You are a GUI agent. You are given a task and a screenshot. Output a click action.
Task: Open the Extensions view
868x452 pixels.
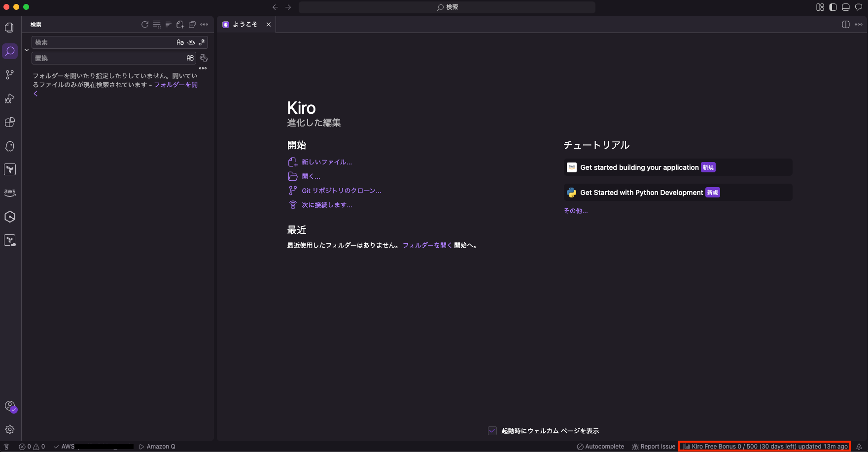click(x=10, y=122)
